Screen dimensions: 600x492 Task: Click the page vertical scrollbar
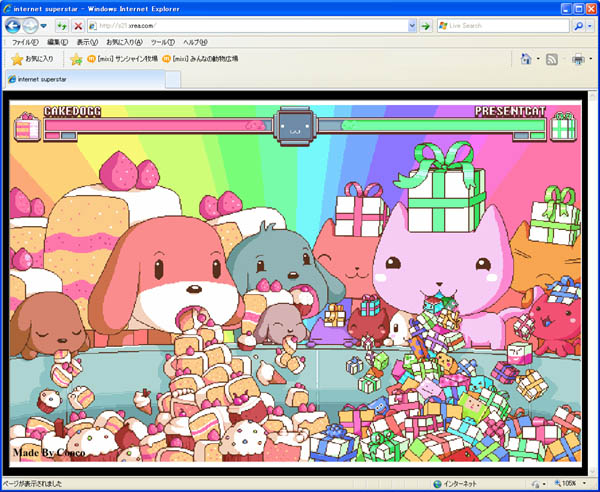(x=593, y=283)
